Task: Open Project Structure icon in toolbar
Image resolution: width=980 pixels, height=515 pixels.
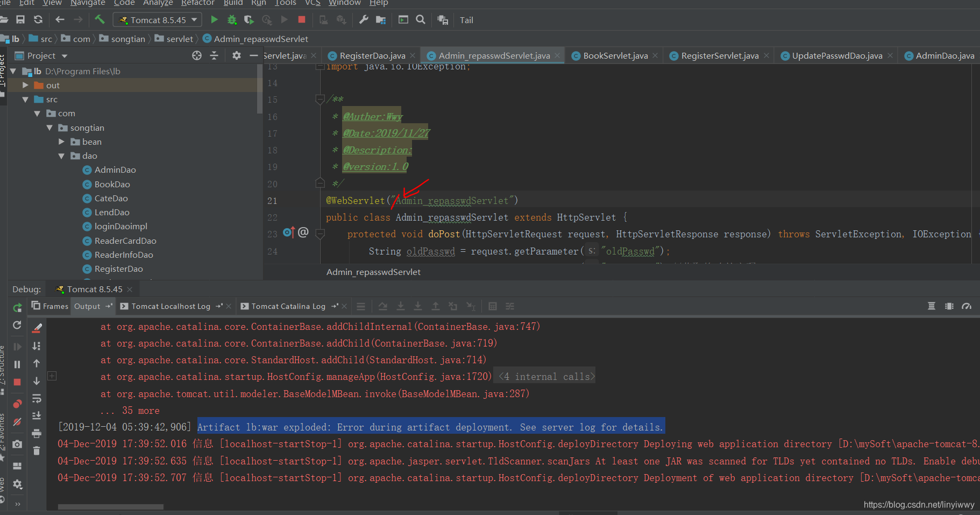Action: (381, 20)
